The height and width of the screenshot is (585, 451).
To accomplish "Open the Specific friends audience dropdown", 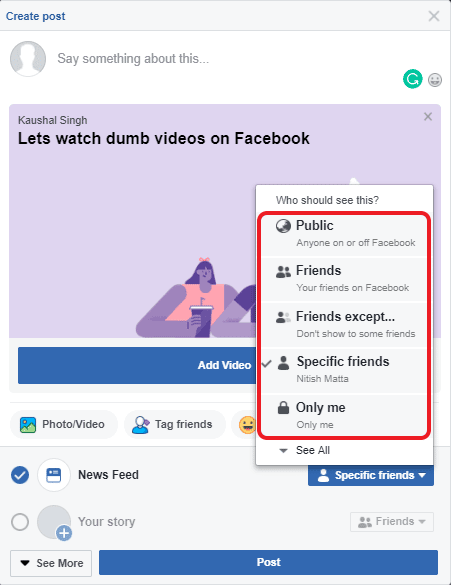I will point(371,475).
